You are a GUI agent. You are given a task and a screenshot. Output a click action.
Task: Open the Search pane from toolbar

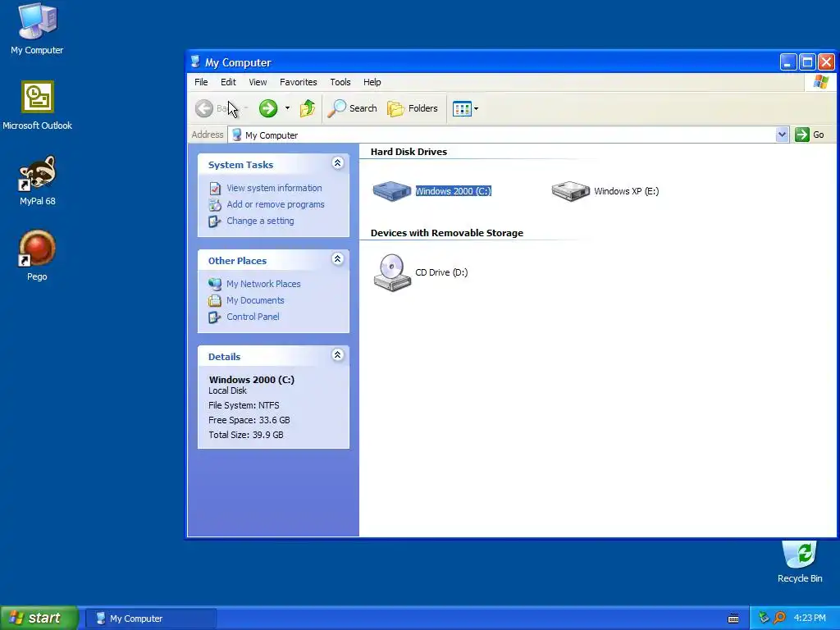(x=353, y=108)
